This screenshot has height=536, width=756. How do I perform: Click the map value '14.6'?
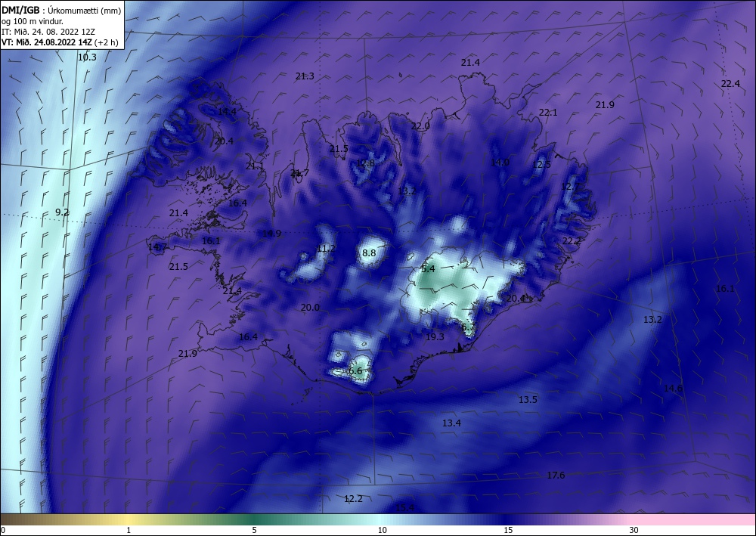click(x=673, y=389)
